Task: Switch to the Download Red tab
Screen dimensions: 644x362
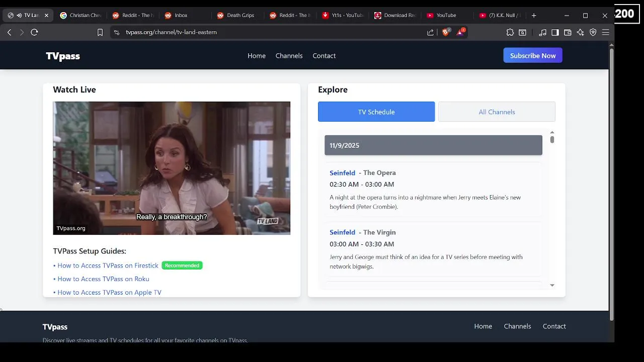Action: 394,16
